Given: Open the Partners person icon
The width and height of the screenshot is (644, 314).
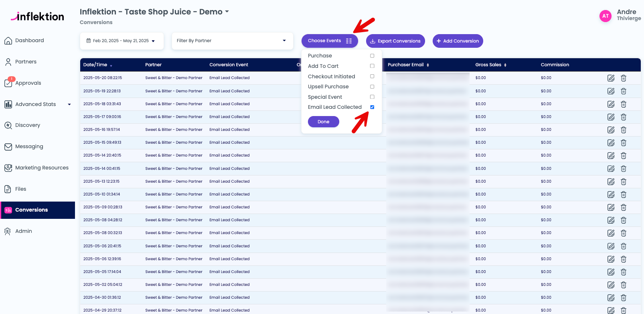Looking at the screenshot, I should point(8,62).
